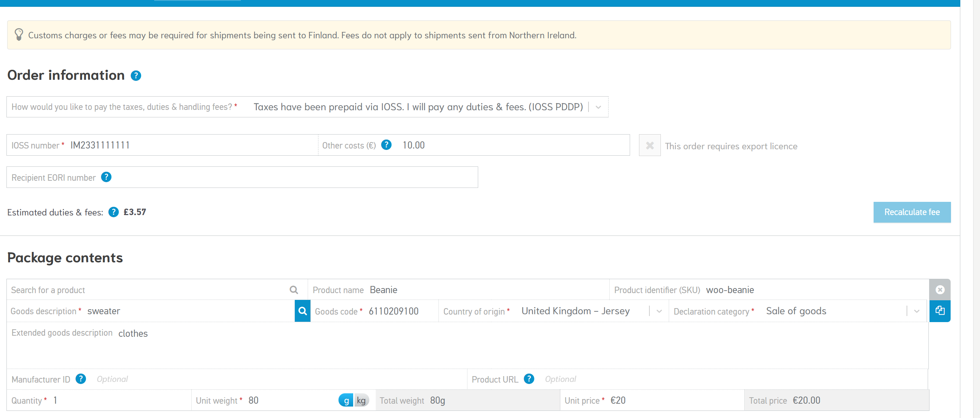Click the Extended goods description text area
The width and height of the screenshot is (980, 418).
point(467,345)
